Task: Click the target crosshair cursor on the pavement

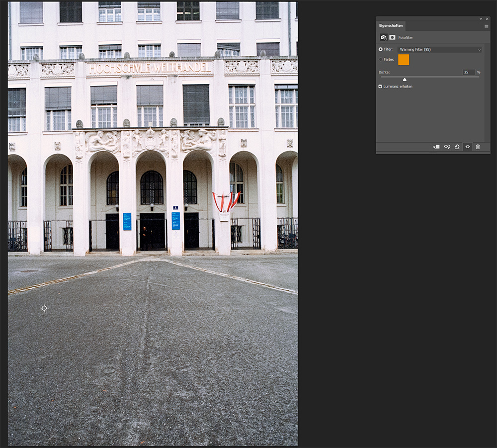Action: pyautogui.click(x=44, y=308)
